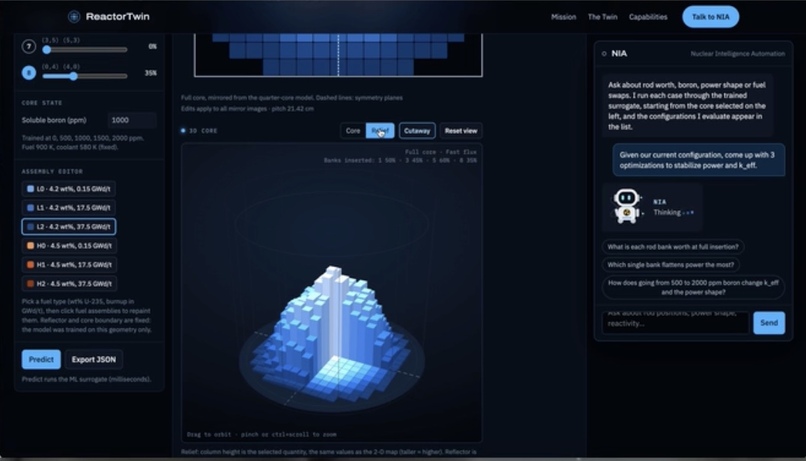Click the NIA robot avatar
The width and height of the screenshot is (806, 461).
(627, 206)
